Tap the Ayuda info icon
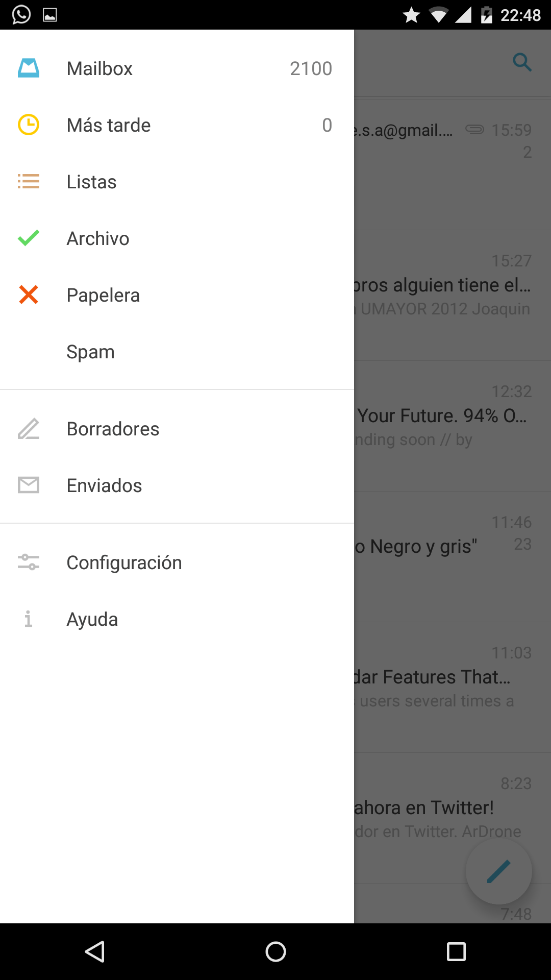The height and width of the screenshot is (980, 551). coord(29,619)
